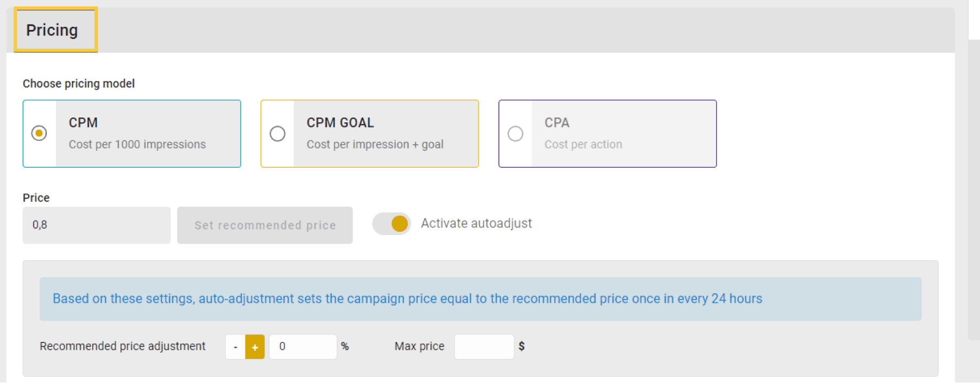Viewport: 980px width, 383px height.
Task: Click the dollar sign next to Max price
Action: tap(522, 346)
